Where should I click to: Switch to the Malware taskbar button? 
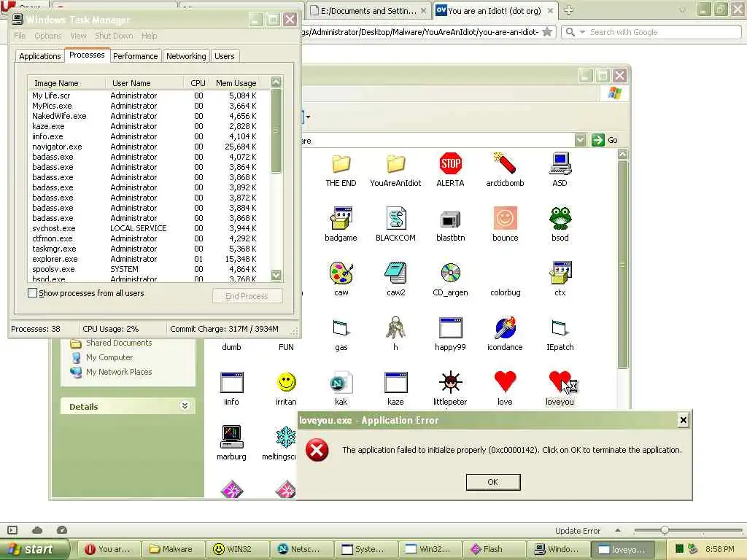point(173,549)
